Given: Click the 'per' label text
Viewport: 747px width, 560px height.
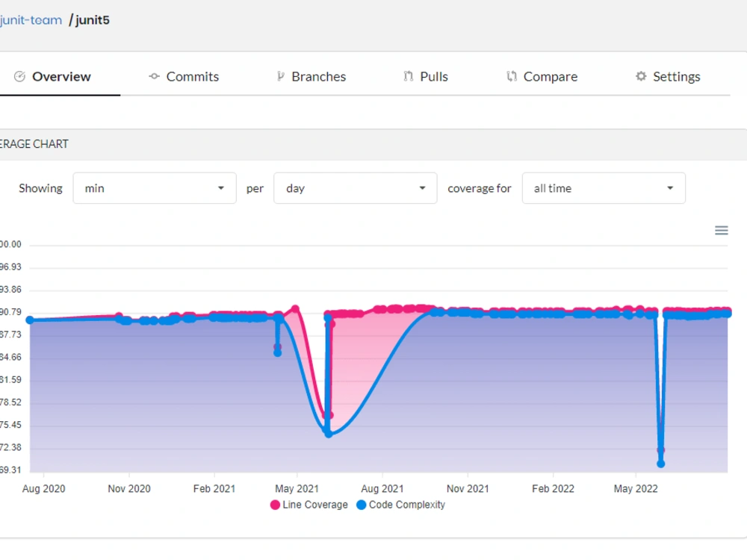Looking at the screenshot, I should pos(255,189).
